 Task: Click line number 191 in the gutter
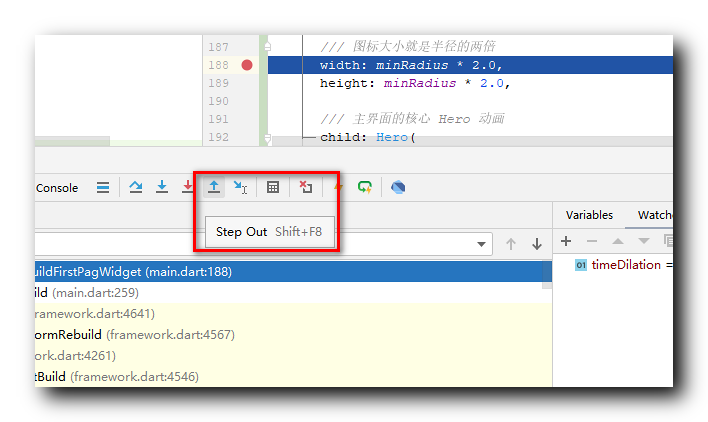click(219, 119)
